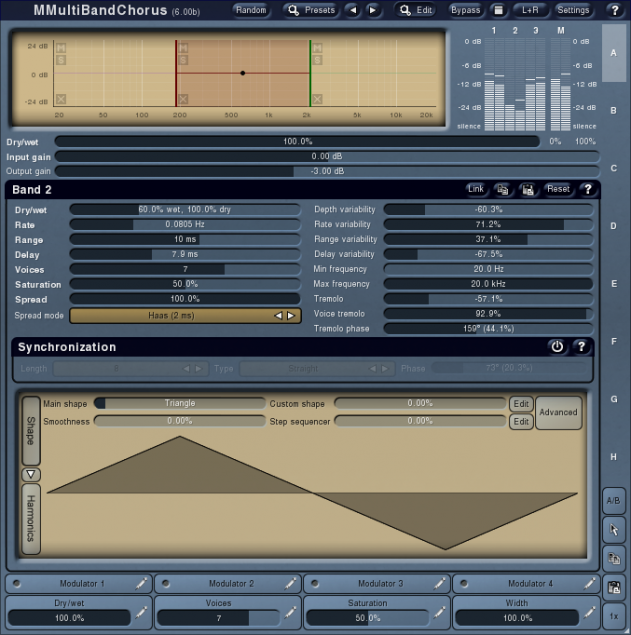
Task: Solo band 1 with its S button
Action: click(61, 60)
